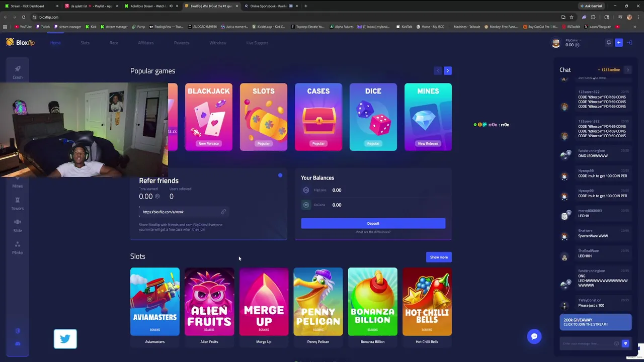Go to Race nav tab
Viewport: 644px width, 362px height.
coord(114,43)
